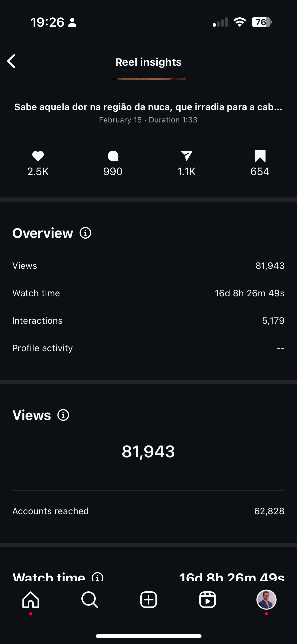Open the profile avatar tab
297x644 pixels.
[266, 600]
